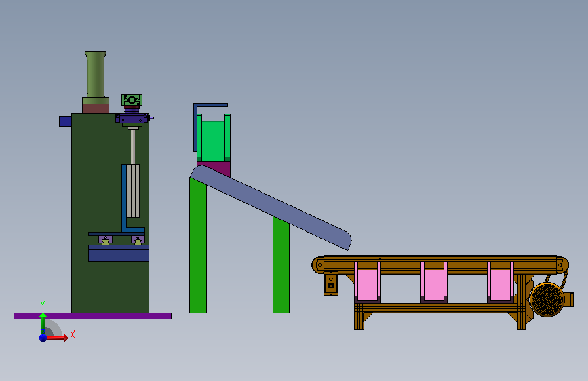Pick the chute's shorter right green leg

281,265
